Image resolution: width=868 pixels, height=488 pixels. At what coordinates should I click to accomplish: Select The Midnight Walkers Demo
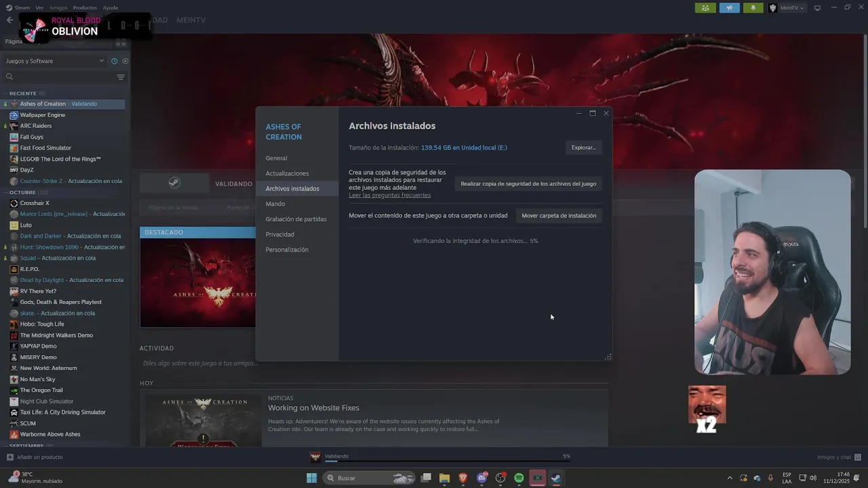(x=56, y=335)
